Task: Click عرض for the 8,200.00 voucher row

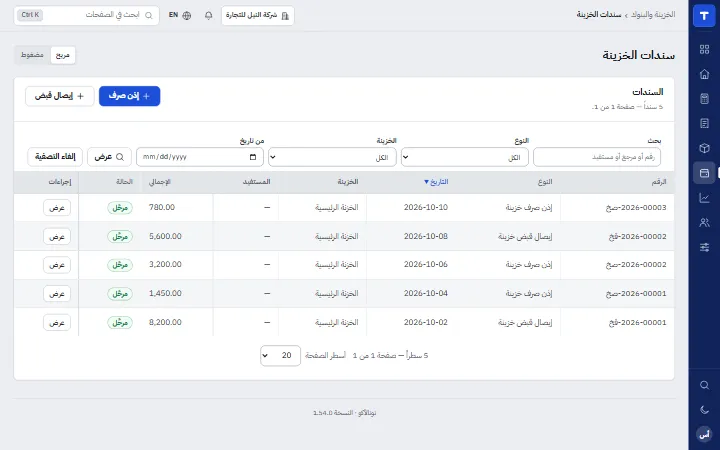Action: point(57,322)
